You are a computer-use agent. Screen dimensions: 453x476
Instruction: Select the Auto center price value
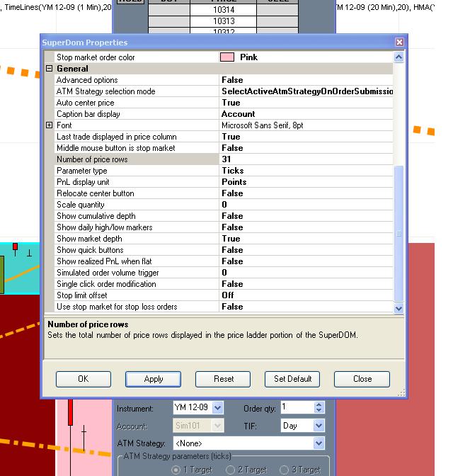tap(306, 103)
